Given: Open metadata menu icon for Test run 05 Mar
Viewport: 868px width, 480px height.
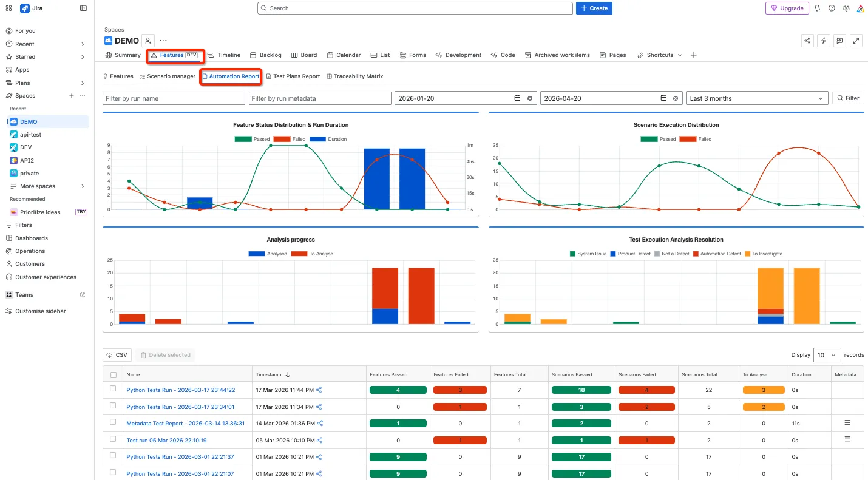Looking at the screenshot, I should (x=847, y=439).
